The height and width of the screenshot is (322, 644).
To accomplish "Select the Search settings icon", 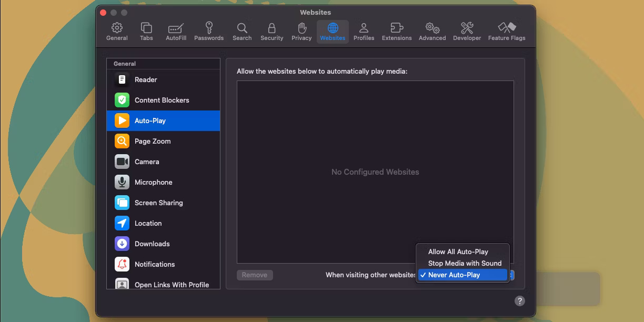I will pyautogui.click(x=242, y=31).
